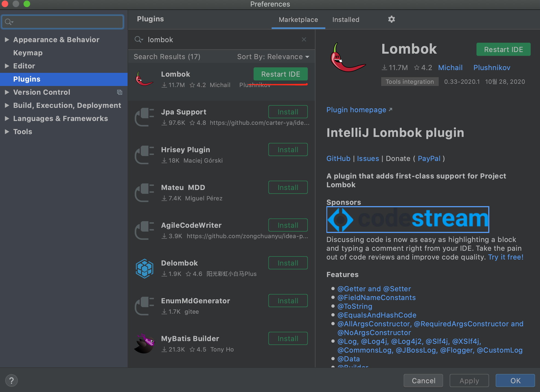
Task: Click the MyBatis Builder bird icon
Action: click(144, 344)
